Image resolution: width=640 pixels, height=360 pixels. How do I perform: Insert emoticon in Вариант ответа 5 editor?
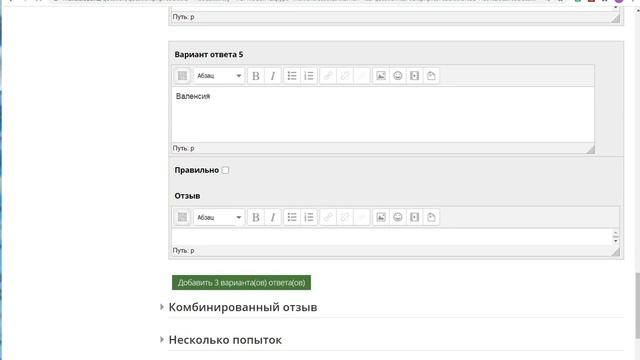tap(398, 76)
